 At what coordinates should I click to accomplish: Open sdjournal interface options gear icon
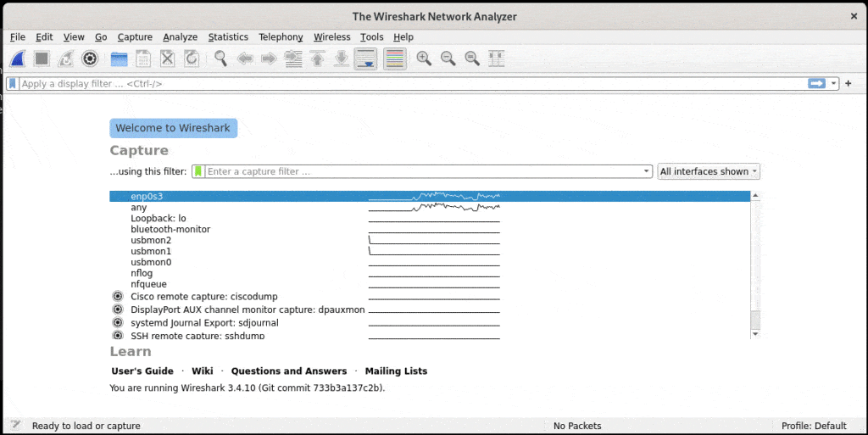(117, 323)
